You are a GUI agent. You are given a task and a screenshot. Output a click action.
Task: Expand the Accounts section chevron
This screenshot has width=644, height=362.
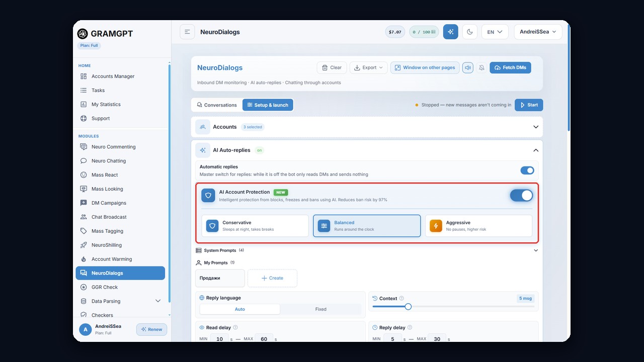(x=536, y=127)
